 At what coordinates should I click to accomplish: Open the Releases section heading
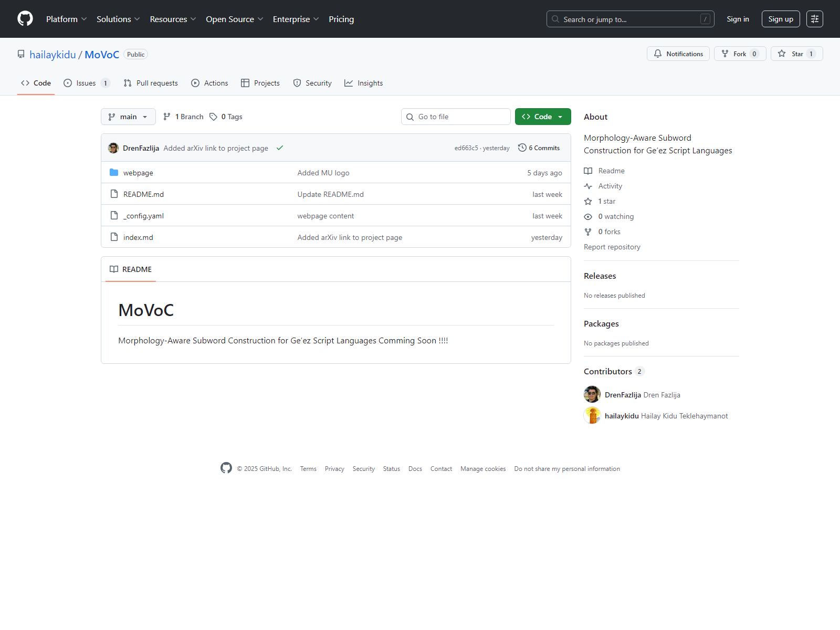coord(600,276)
